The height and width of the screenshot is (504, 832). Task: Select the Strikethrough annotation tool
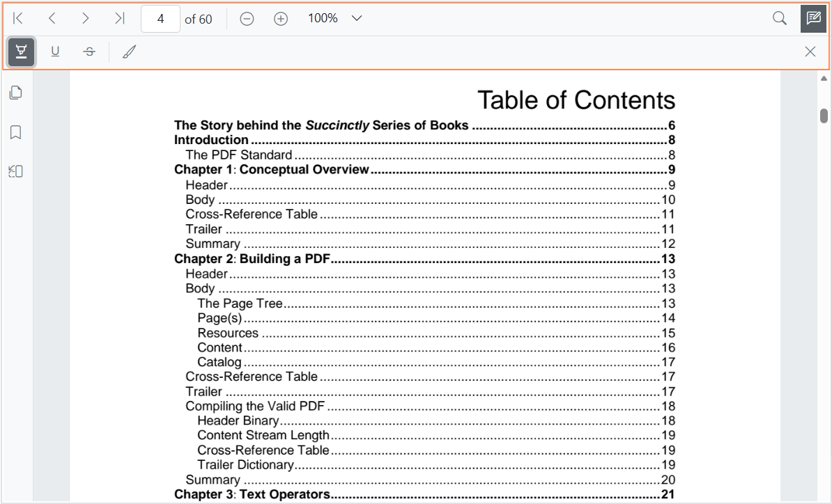coord(88,52)
